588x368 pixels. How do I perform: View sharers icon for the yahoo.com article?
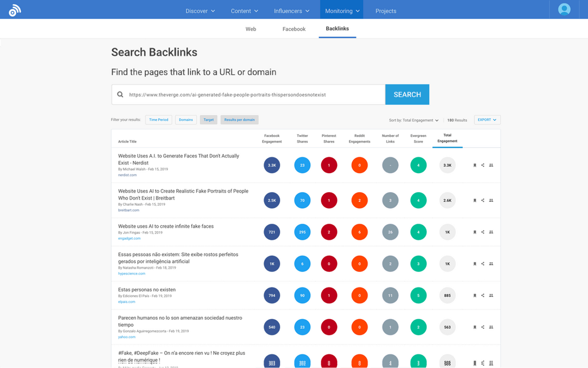(491, 327)
